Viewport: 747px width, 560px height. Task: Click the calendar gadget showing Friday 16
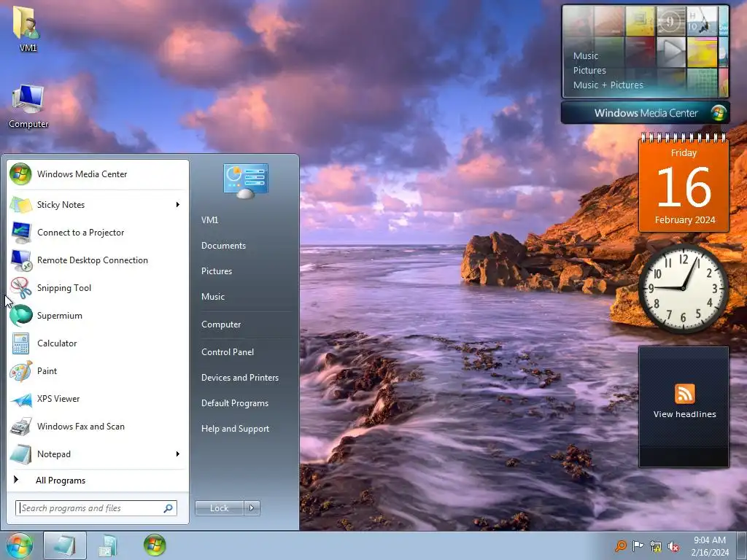point(684,184)
